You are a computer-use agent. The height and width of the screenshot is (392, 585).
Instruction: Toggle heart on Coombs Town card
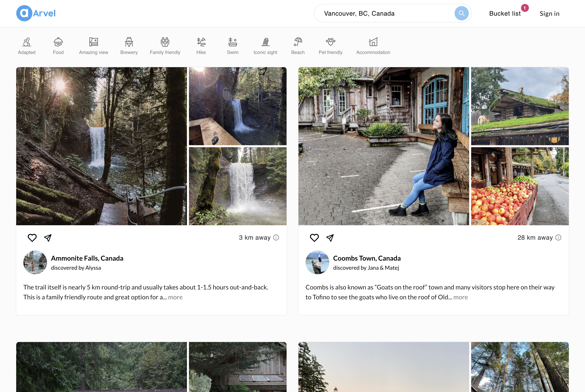(x=314, y=237)
